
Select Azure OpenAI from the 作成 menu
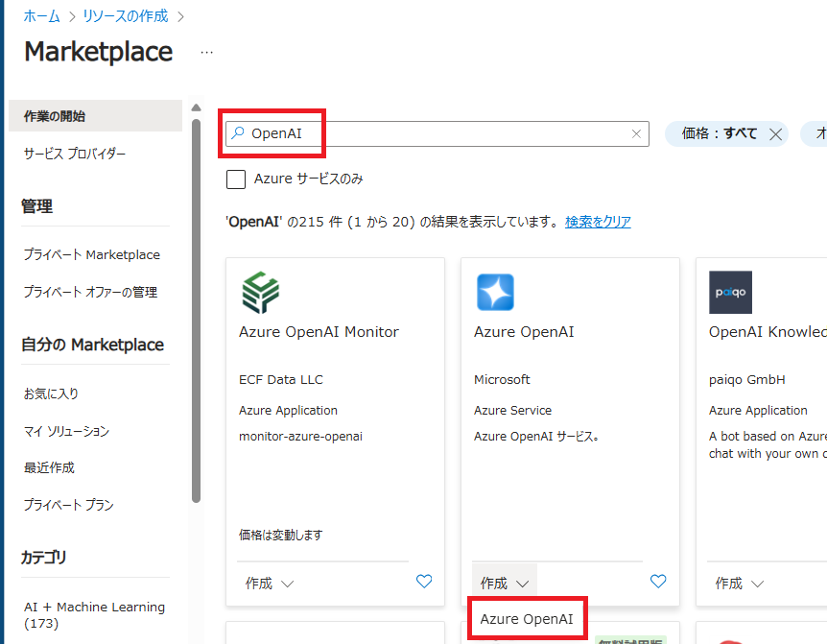(x=527, y=619)
